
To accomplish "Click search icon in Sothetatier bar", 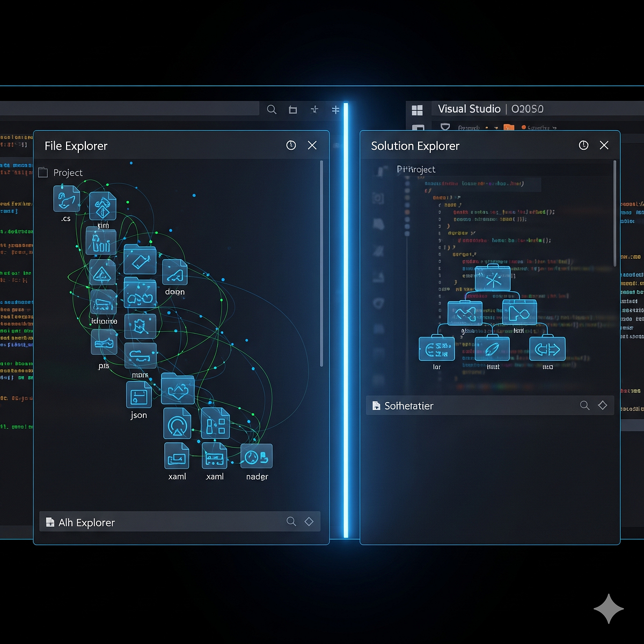I will pos(584,406).
